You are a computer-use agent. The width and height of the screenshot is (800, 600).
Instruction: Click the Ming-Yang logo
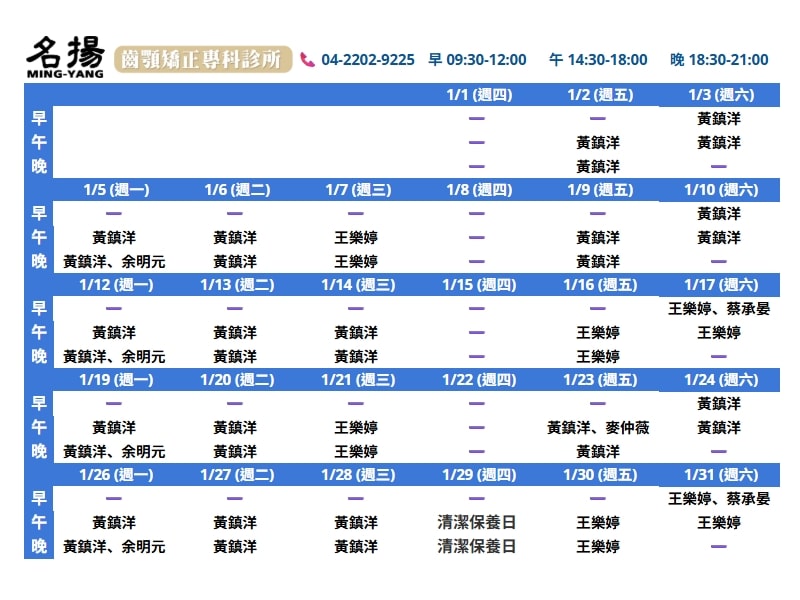click(x=64, y=58)
